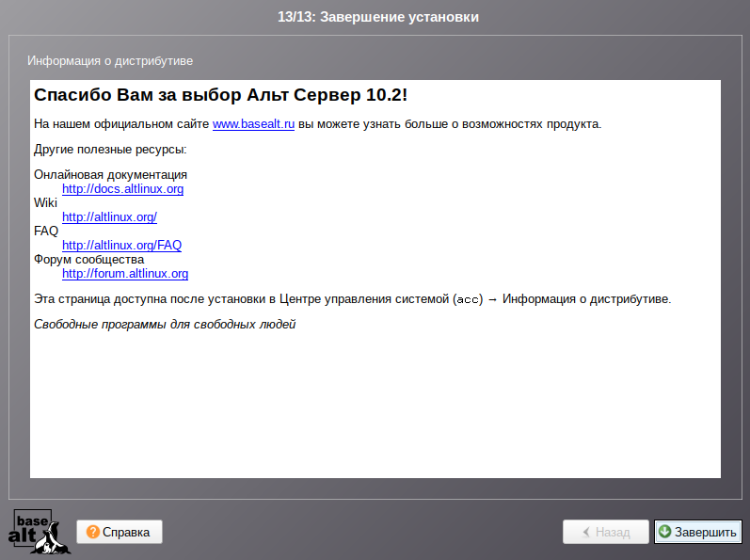Click the Назад button

pyautogui.click(x=605, y=532)
